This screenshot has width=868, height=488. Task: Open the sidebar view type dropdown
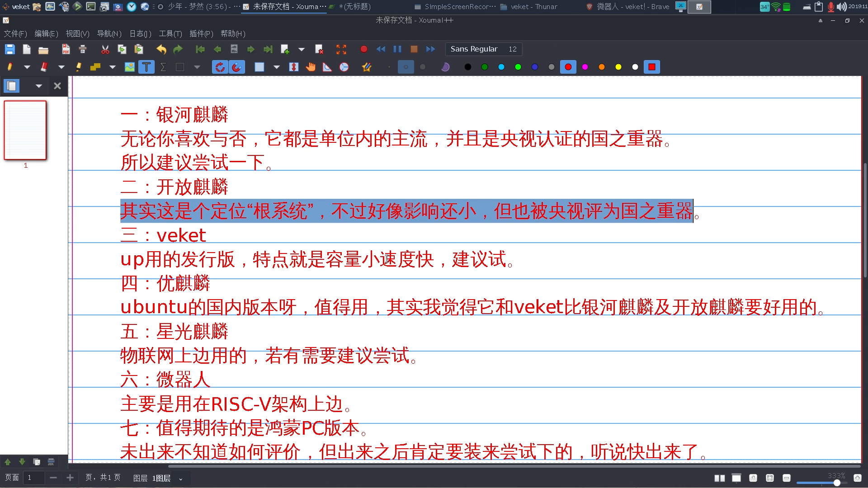click(x=39, y=86)
